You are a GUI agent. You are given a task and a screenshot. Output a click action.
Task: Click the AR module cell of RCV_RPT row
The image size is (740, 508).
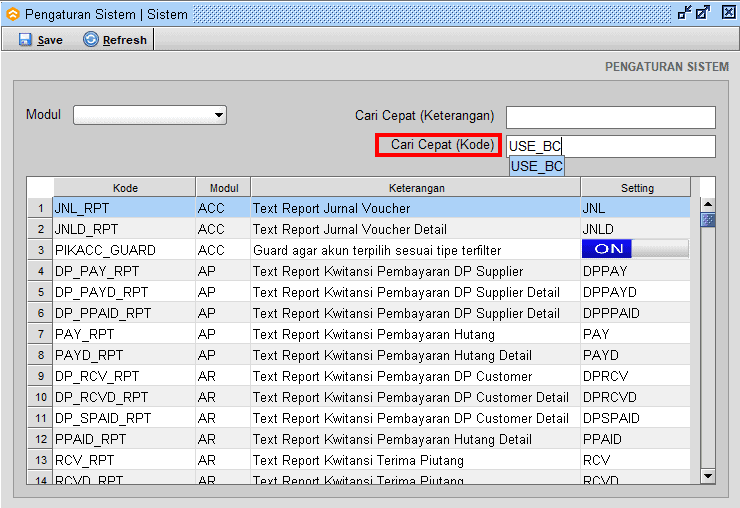224,460
